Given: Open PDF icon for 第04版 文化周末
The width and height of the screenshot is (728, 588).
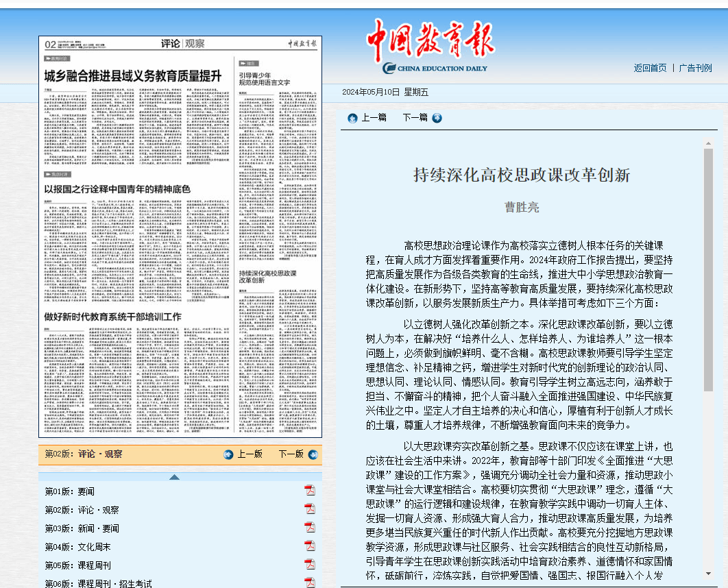Looking at the screenshot, I should pyautogui.click(x=310, y=546).
